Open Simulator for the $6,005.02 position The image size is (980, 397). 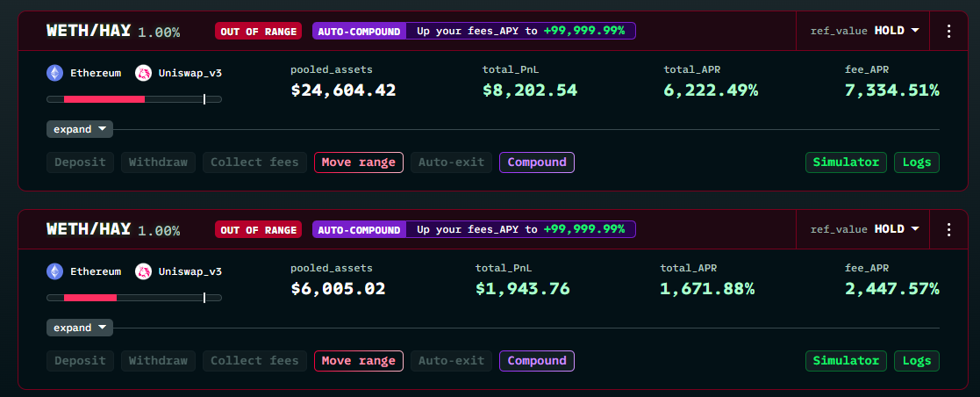coord(847,361)
